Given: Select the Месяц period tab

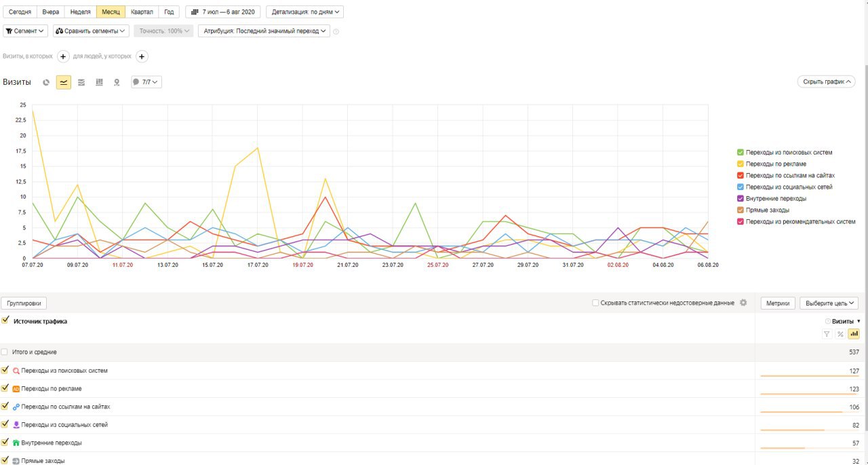Looking at the screenshot, I should (x=111, y=12).
